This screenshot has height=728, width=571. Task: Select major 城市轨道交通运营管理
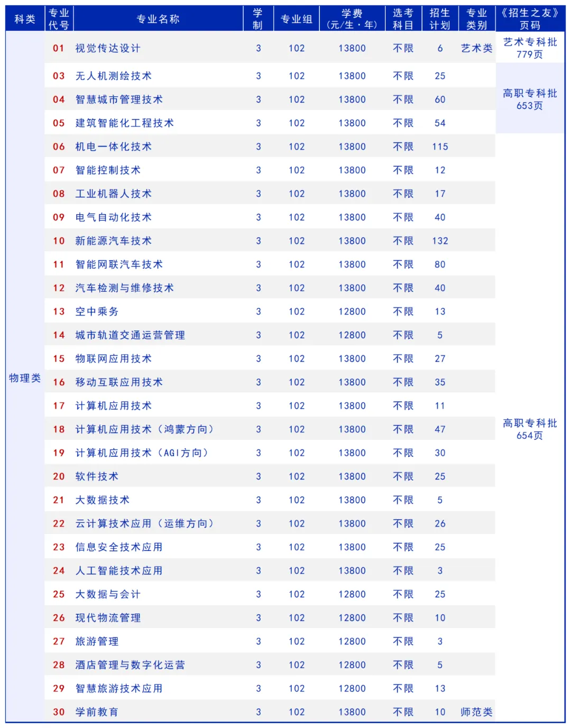coord(130,335)
